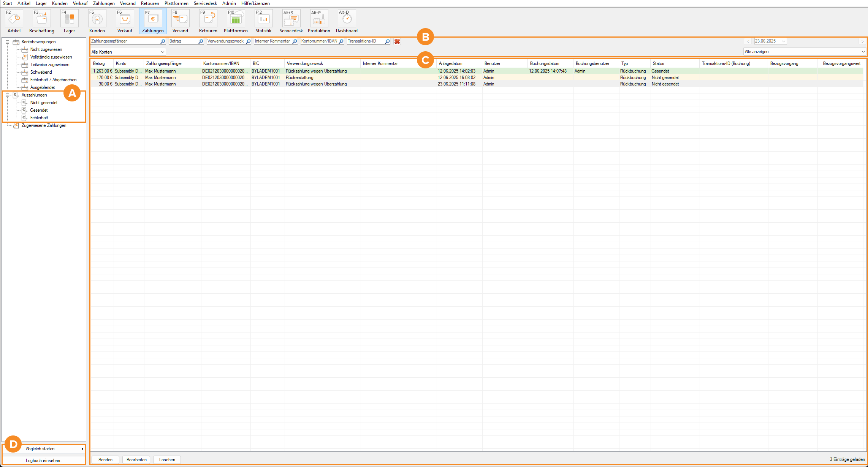Open the Versand toolbar icon
Image resolution: width=868 pixels, height=467 pixels.
tap(180, 19)
